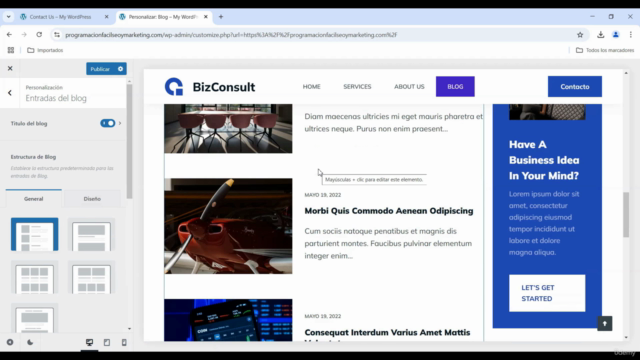640x360 pixels.
Task: Select the three-column grid blog layout
Action: tap(35, 278)
